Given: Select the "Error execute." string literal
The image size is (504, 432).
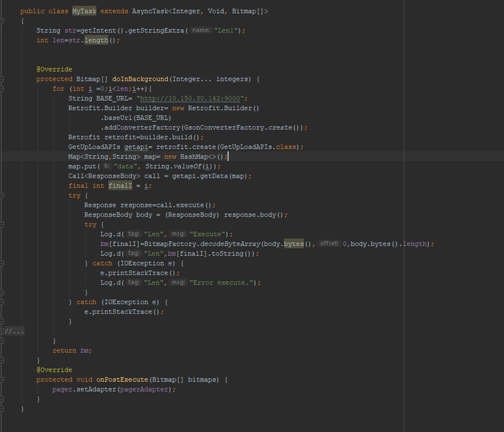Looking at the screenshot, I should click(222, 283).
